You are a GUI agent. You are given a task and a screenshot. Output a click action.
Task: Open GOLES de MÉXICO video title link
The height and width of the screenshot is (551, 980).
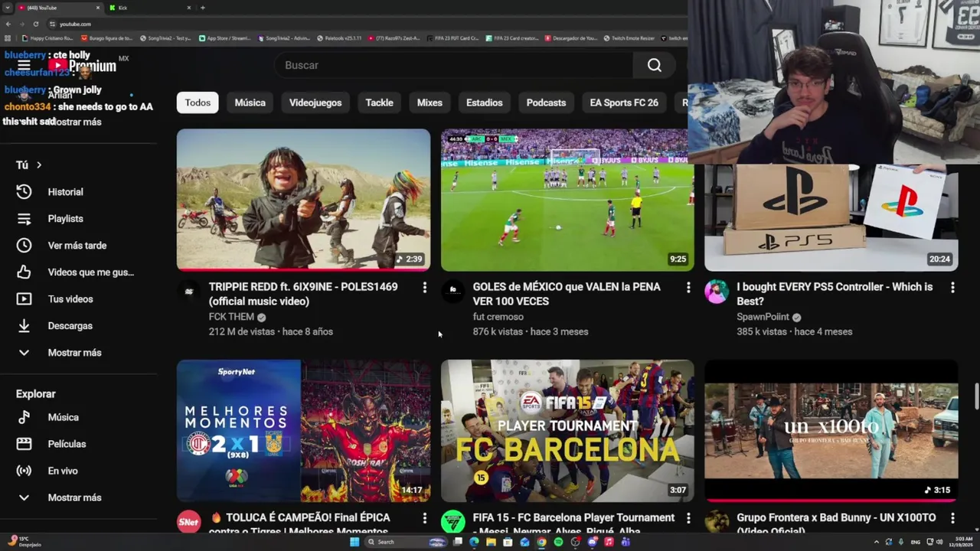[567, 294]
